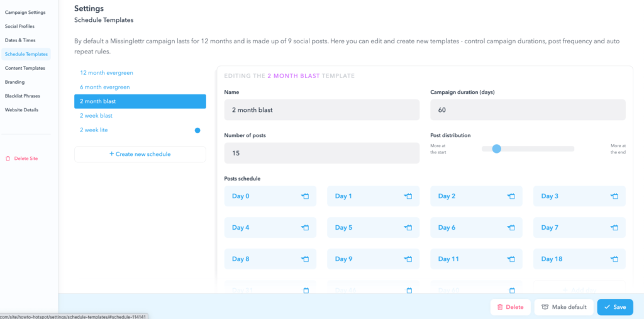
Task: Open Campaign Settings in the sidebar
Action: click(x=25, y=13)
